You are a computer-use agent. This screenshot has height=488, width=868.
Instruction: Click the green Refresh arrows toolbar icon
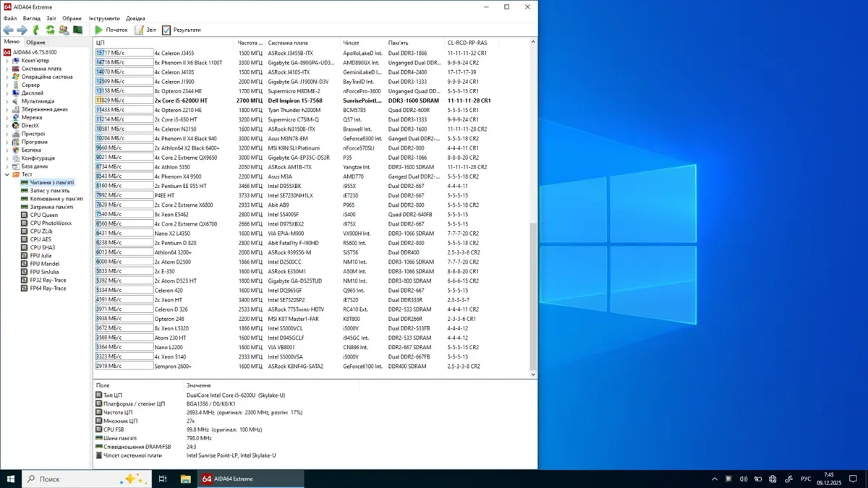point(50,30)
